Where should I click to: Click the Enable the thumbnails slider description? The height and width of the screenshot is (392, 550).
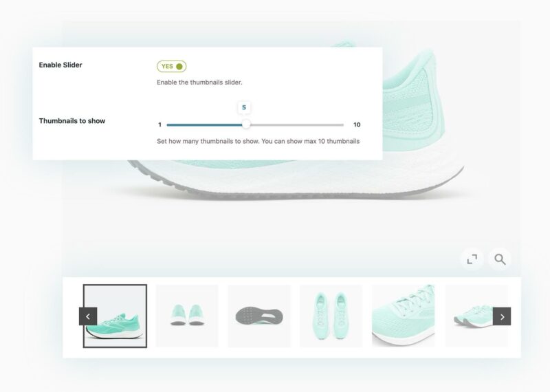coord(199,83)
